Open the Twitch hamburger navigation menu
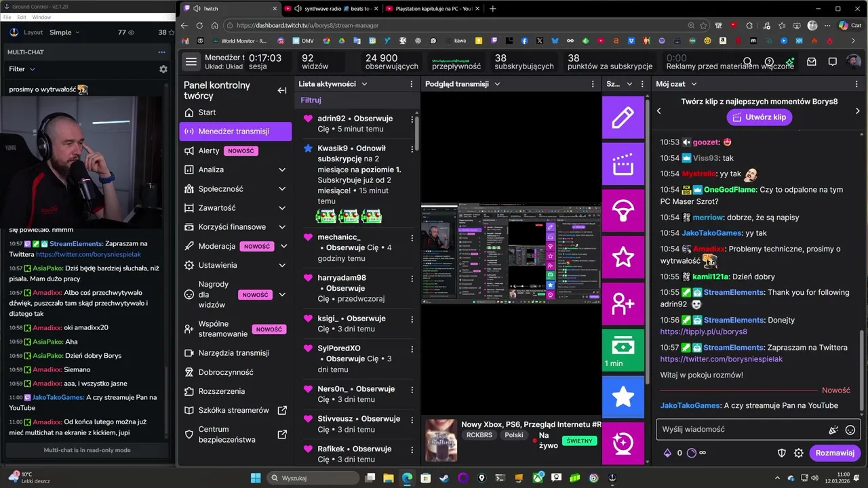Screen dimensions: 868x488 pyautogui.click(x=191, y=62)
